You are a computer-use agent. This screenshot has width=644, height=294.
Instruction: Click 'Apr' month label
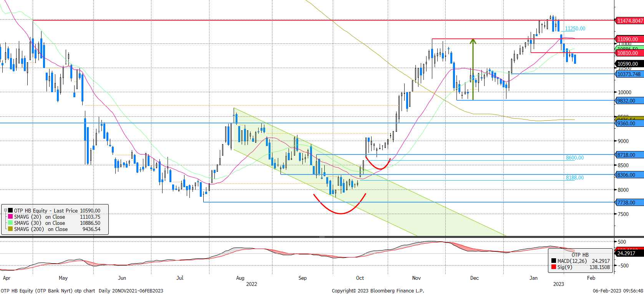pyautogui.click(x=7, y=278)
